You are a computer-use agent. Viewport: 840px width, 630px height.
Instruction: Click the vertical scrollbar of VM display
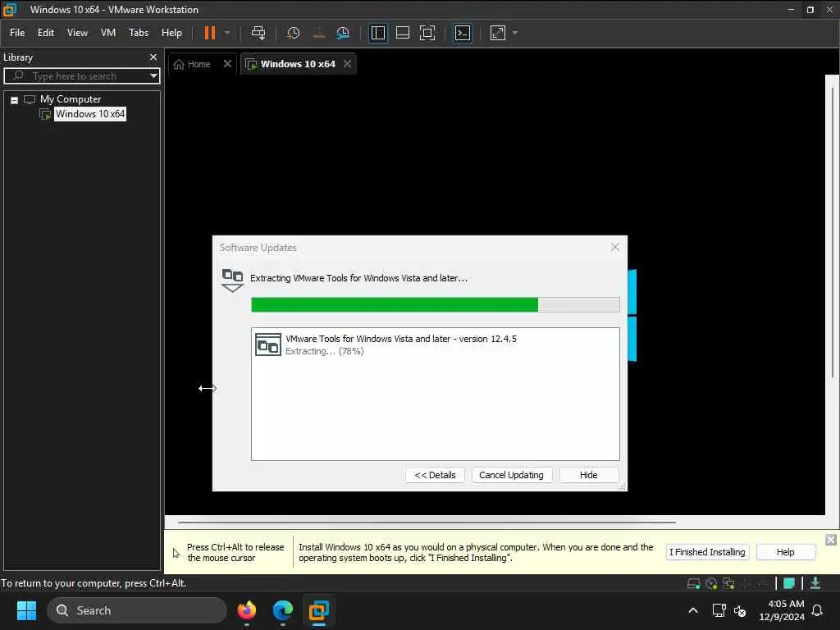(832, 231)
